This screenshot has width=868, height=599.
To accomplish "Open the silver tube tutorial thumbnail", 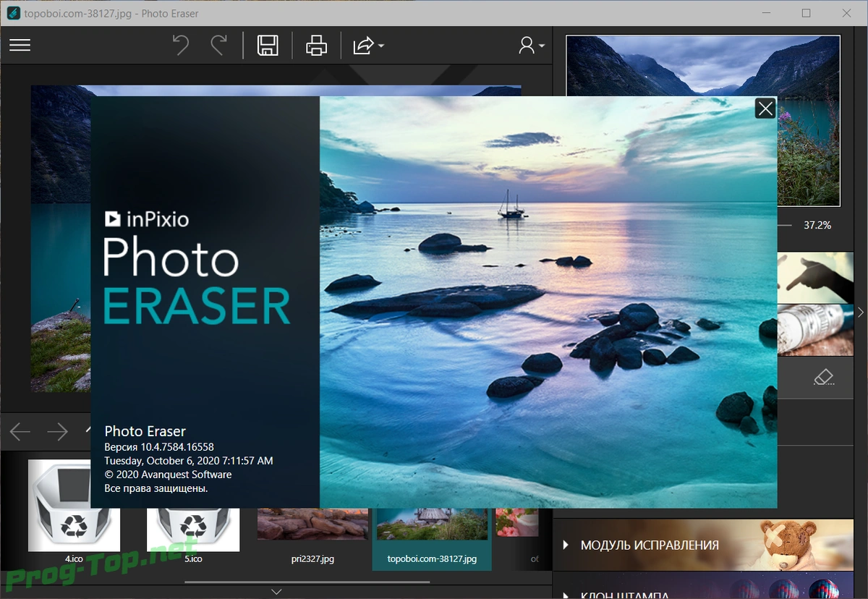I will (815, 329).
